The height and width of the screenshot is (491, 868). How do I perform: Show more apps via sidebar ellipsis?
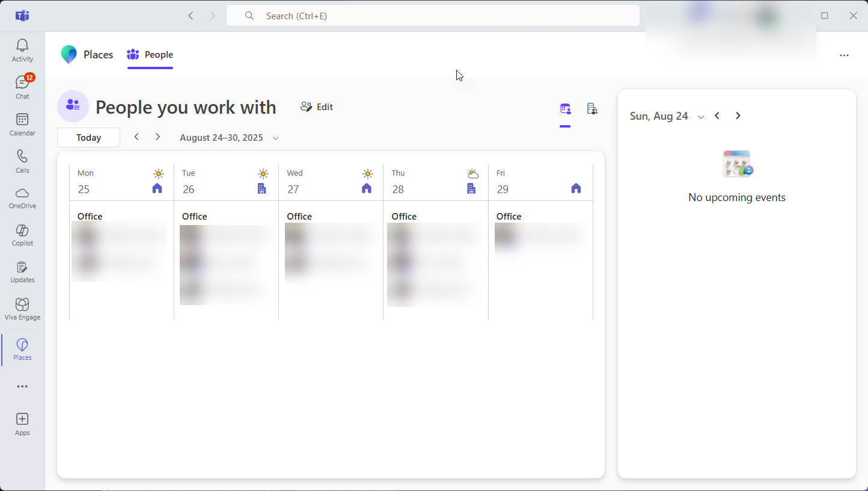point(22,387)
